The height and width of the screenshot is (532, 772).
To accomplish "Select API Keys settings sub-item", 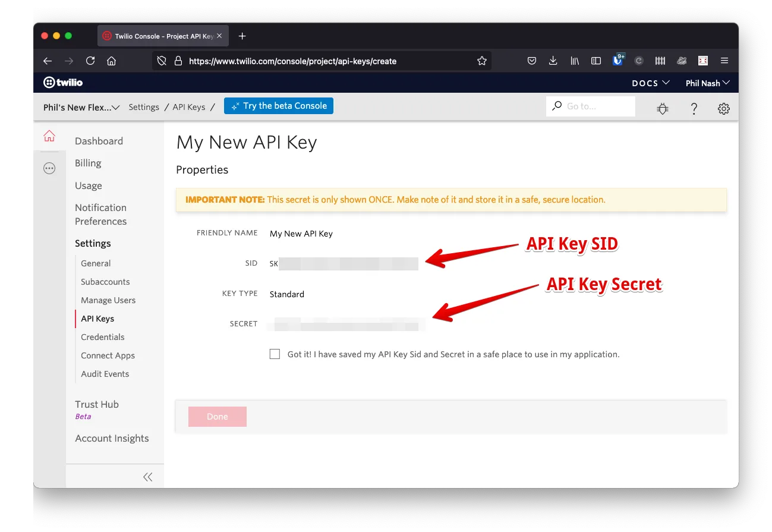I will 97,319.
